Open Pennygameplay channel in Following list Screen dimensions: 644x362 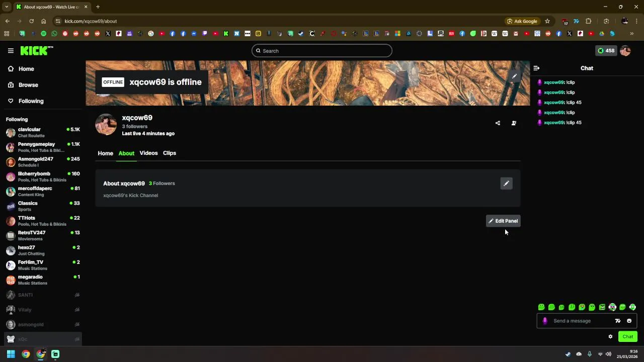click(x=43, y=147)
